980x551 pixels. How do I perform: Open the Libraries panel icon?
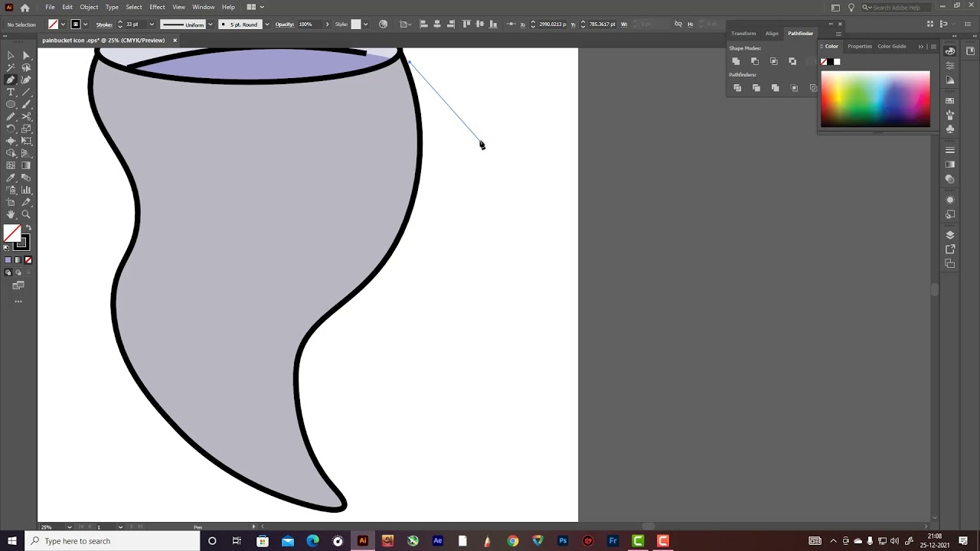(x=970, y=51)
